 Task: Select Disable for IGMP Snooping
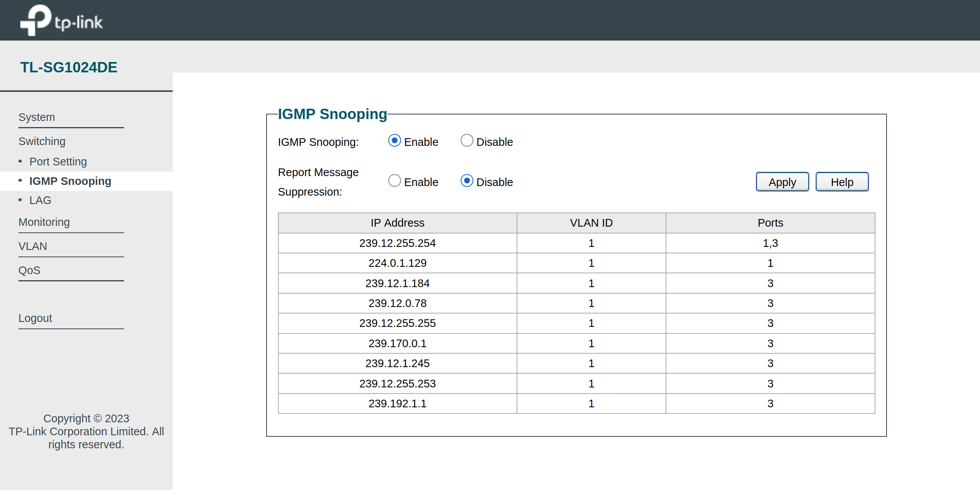467,141
